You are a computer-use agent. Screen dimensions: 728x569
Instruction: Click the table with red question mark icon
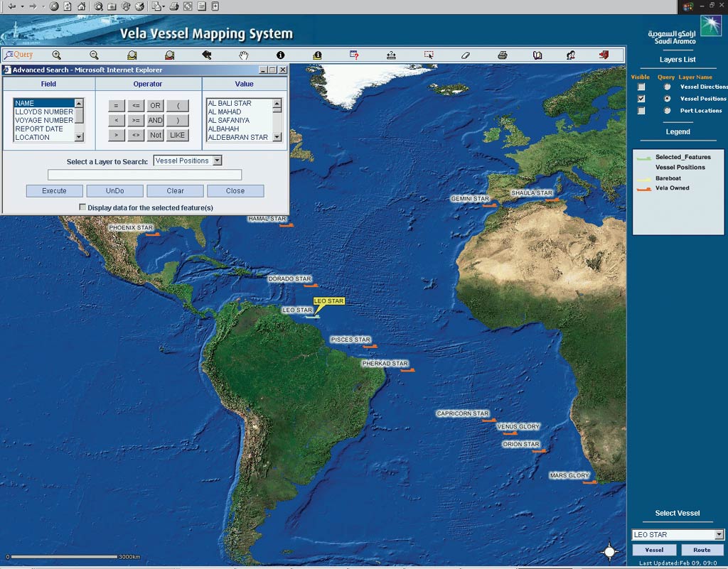tap(354, 55)
